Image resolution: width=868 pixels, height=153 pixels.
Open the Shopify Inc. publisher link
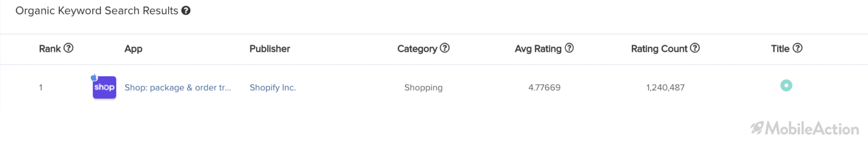click(x=273, y=88)
